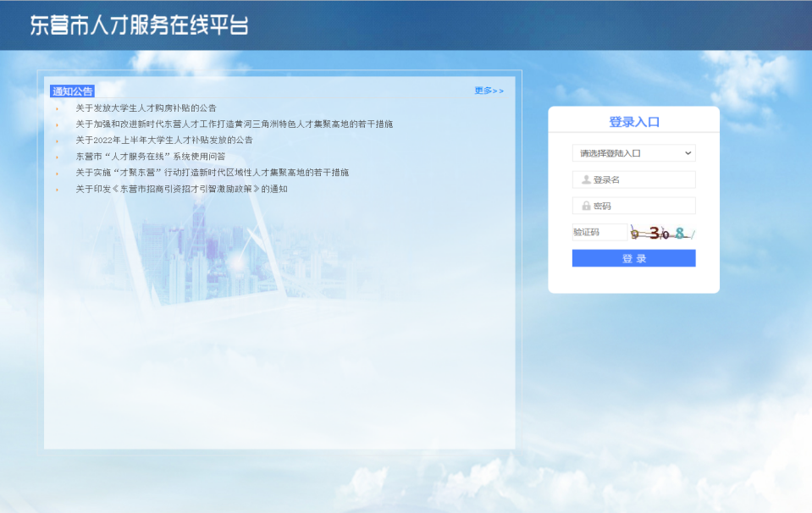This screenshot has height=513, width=812.
Task: Open notice about 黄河三角洲特色人才集聚高地 measures
Action: 234,124
